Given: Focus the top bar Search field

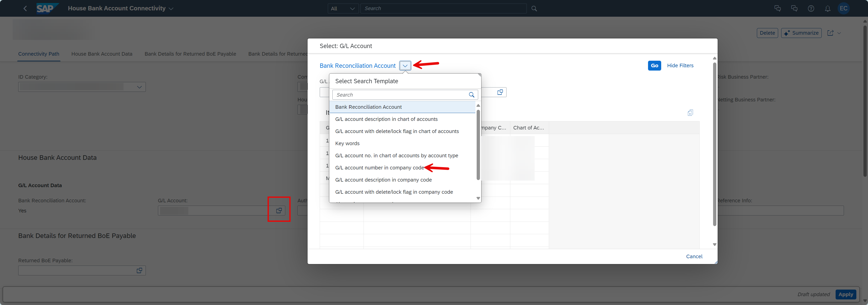Looking at the screenshot, I should 443,8.
